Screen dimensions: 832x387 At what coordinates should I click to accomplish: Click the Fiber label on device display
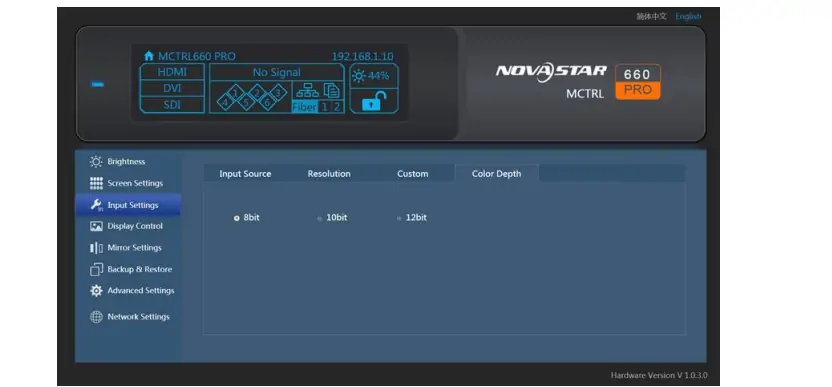point(305,107)
